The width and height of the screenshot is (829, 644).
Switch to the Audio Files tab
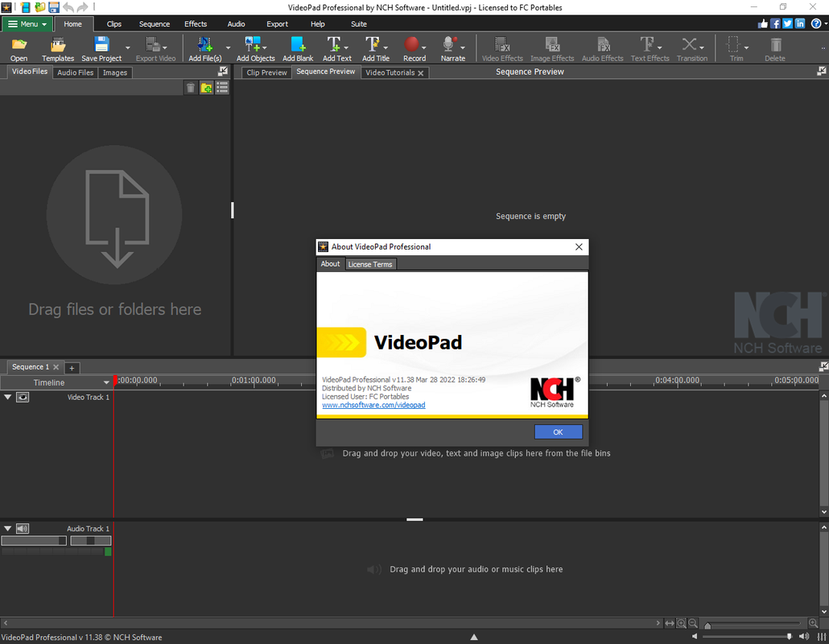point(75,72)
